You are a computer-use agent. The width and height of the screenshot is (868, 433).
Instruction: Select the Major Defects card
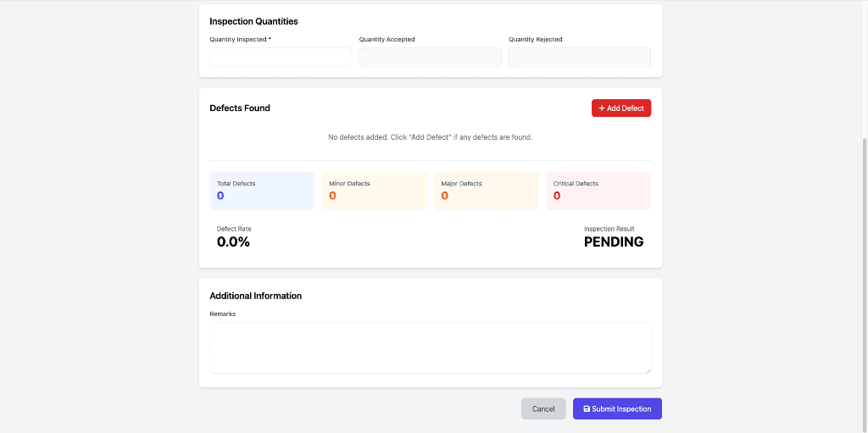[x=486, y=191]
